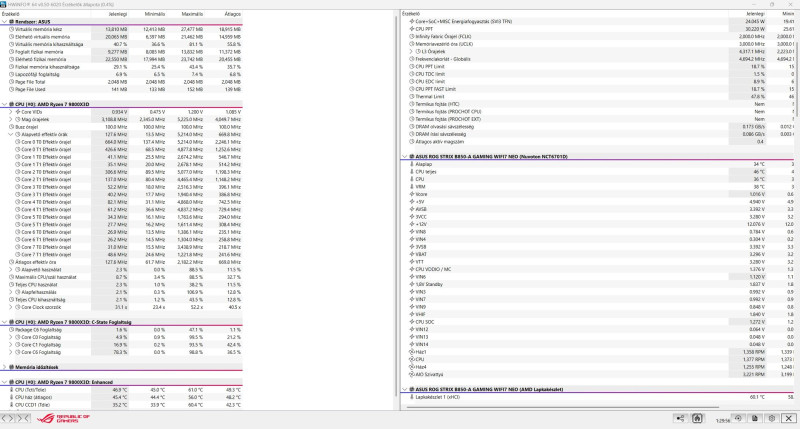The width and height of the screenshot is (800, 429).
Task: Select the CPU fan row showing 1,377 RPM
Action: [598, 359]
